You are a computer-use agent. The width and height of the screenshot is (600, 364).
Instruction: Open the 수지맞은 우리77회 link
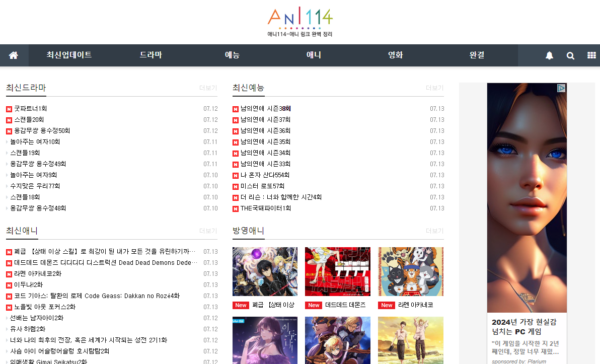(x=35, y=186)
